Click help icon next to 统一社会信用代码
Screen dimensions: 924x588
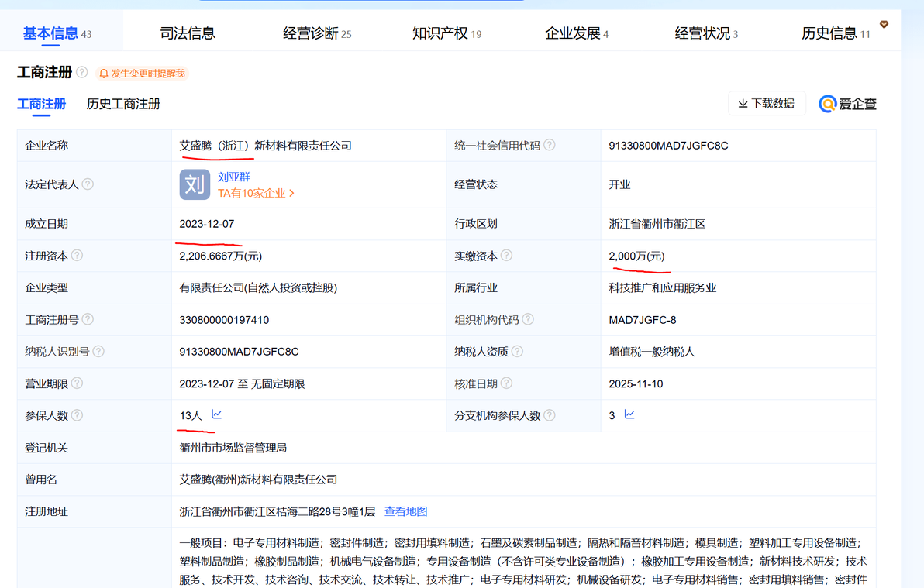[550, 145]
